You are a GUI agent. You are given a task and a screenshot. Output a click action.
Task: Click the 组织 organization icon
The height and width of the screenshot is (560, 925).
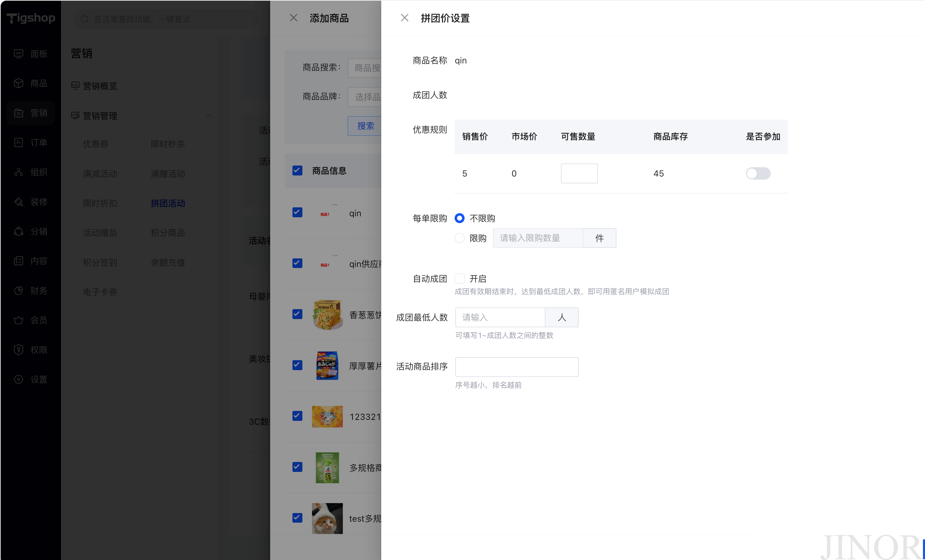click(x=19, y=172)
